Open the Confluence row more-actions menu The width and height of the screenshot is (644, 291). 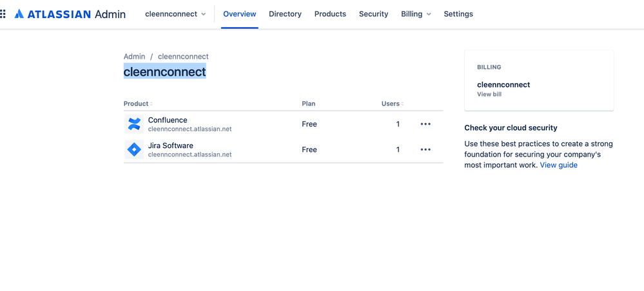[x=425, y=124]
